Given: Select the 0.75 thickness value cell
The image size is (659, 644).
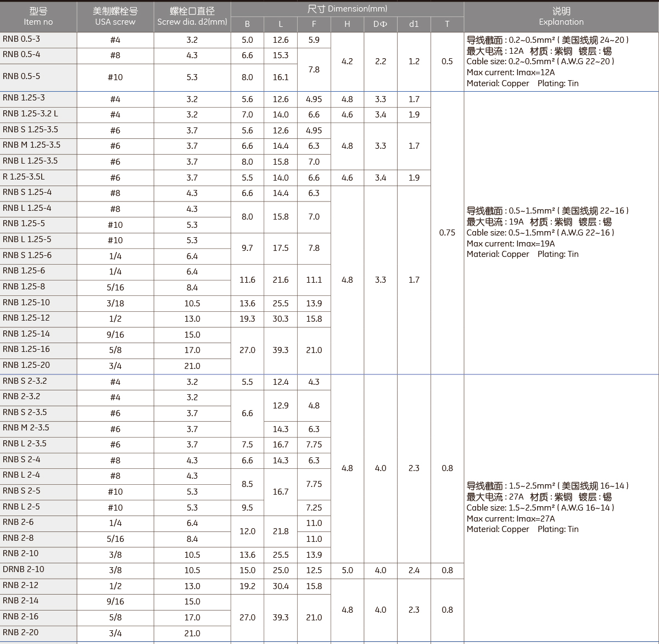Looking at the screenshot, I should pos(447,233).
